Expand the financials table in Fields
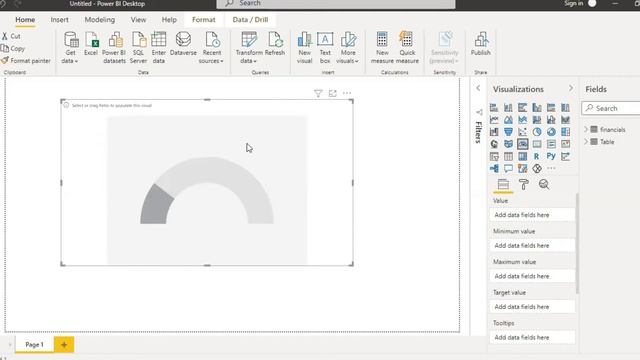 point(587,129)
